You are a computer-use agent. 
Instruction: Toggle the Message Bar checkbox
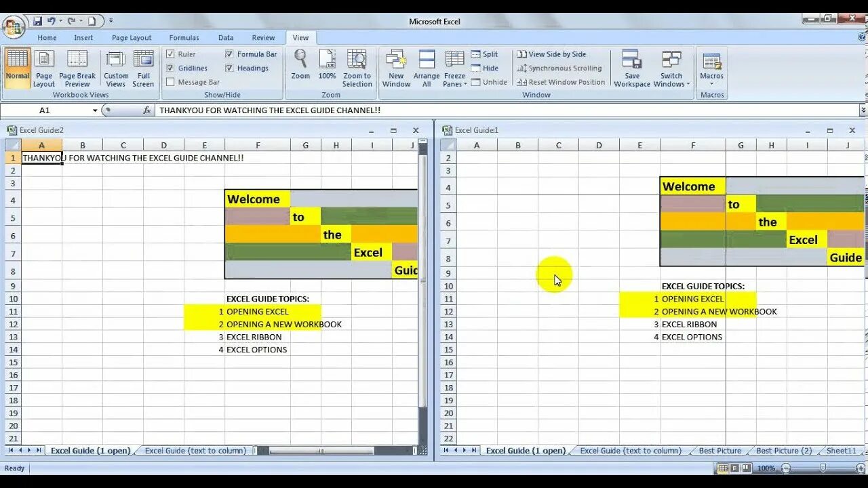[x=171, y=82]
